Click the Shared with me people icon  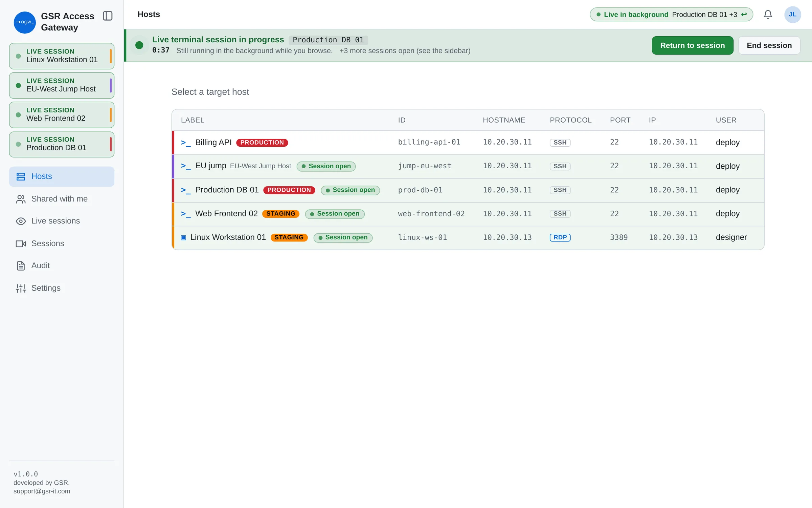pos(21,199)
